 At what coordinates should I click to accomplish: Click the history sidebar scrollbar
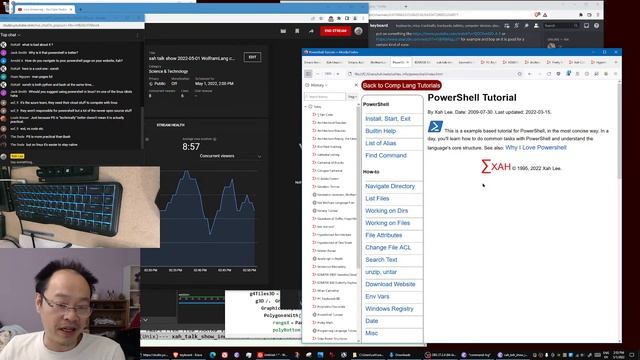pyautogui.click(x=359, y=188)
